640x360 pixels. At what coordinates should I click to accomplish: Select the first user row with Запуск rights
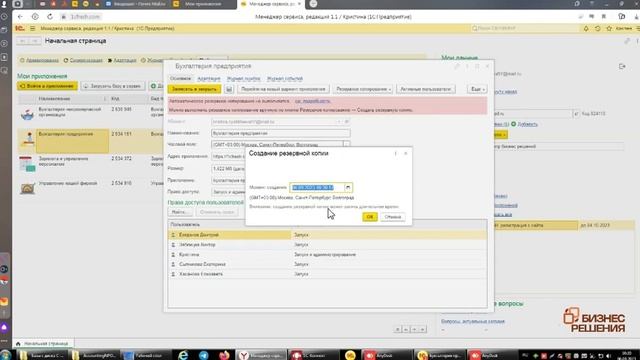click(327, 235)
